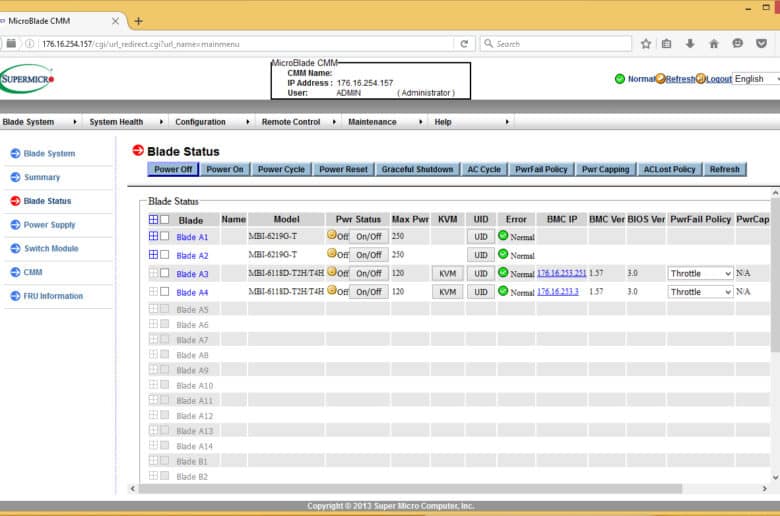Tick the disabled Blade A5 checkbox
Viewport: 780px width, 516px height.
point(165,309)
